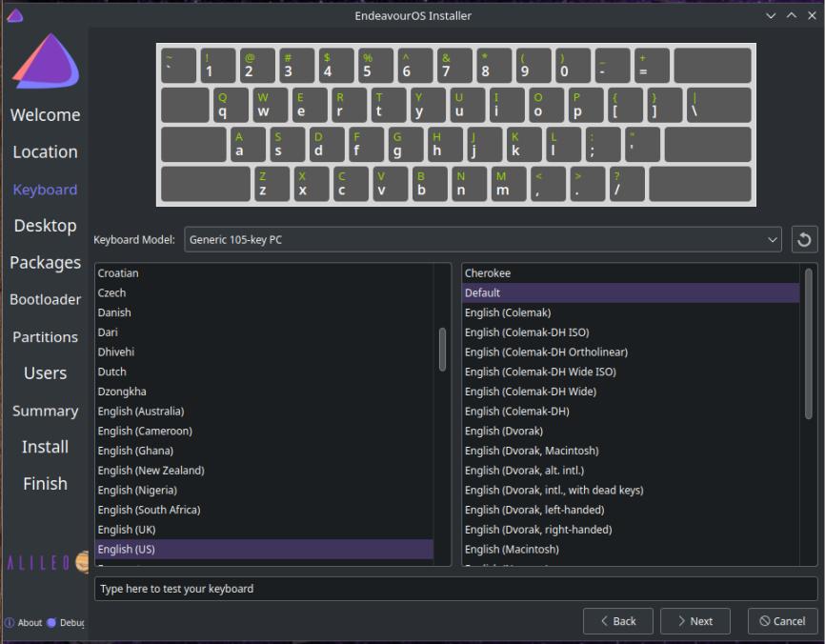Select the Bootloader step
The image size is (825, 644).
[45, 299]
